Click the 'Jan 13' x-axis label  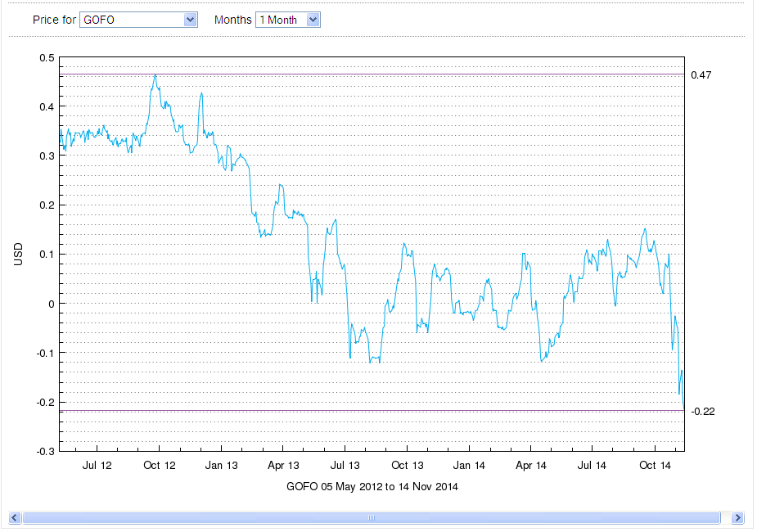click(221, 466)
